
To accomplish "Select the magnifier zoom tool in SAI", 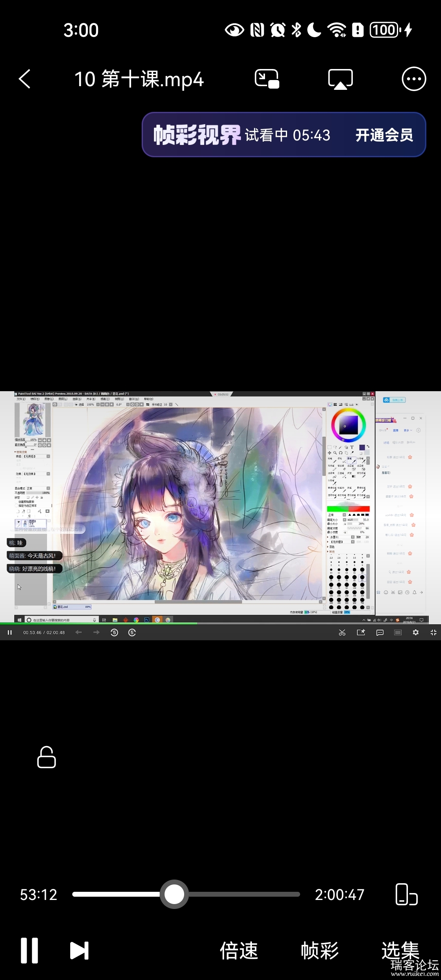I will (x=335, y=453).
